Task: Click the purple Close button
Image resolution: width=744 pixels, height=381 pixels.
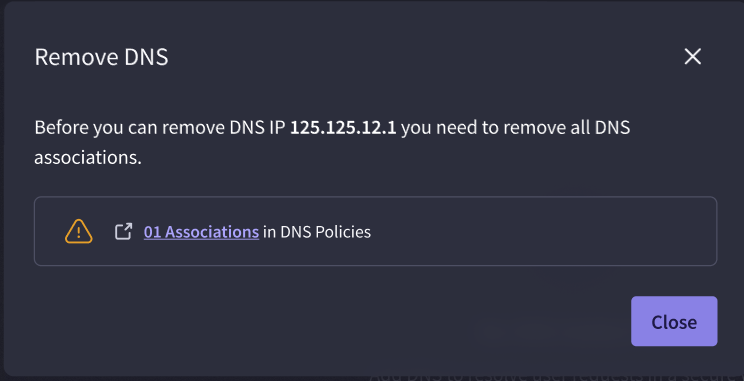Action: tap(674, 321)
